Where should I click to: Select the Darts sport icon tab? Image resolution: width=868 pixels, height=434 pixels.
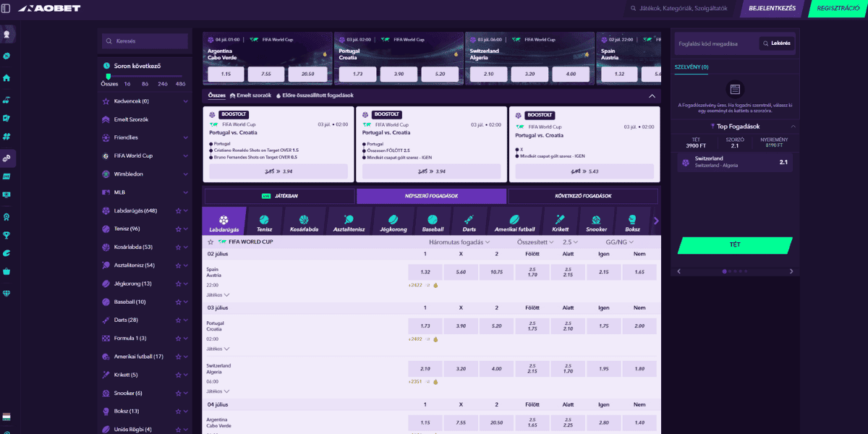[x=469, y=221]
